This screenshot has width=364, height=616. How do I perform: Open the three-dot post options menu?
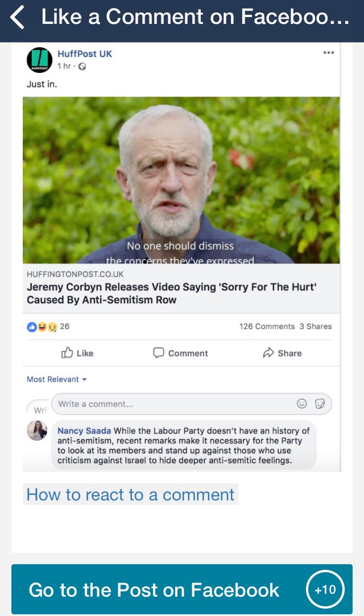(x=328, y=53)
